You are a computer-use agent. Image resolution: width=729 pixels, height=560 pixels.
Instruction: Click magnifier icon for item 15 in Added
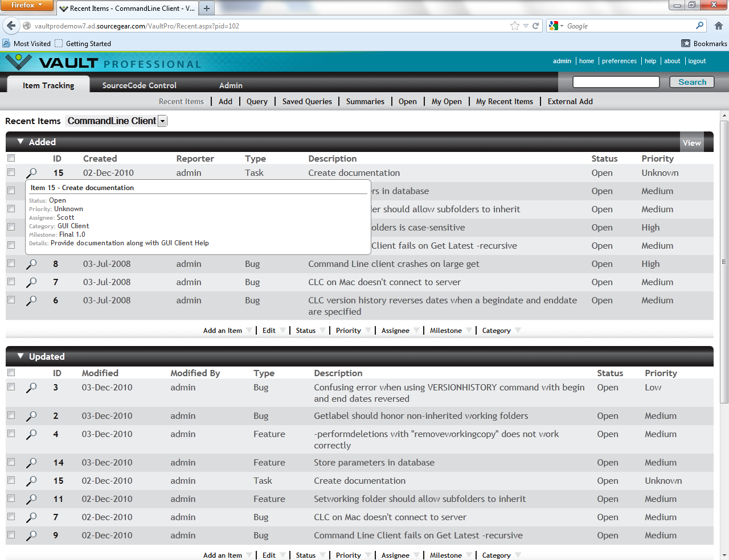31,173
